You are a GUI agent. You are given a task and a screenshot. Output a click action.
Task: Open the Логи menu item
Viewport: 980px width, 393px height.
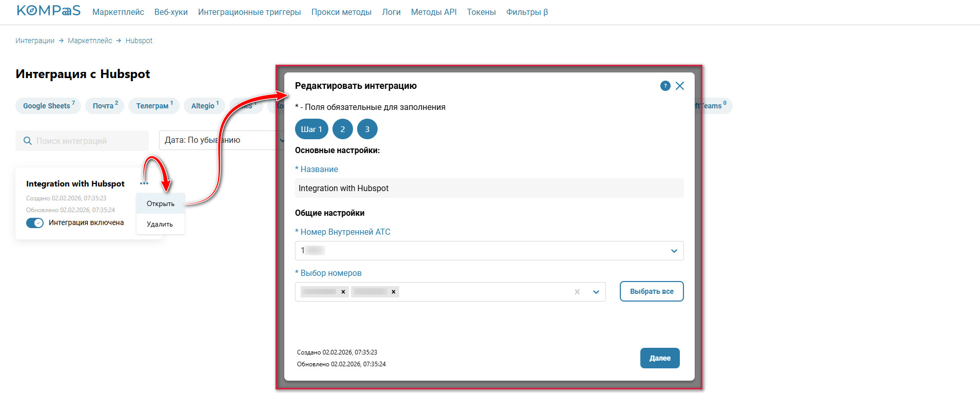pos(391,12)
